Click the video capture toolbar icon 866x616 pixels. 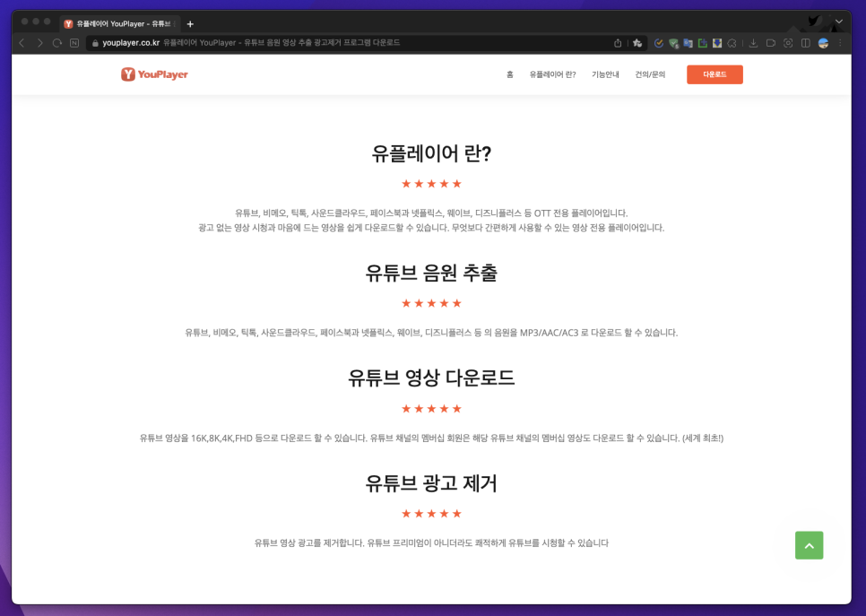tap(771, 43)
